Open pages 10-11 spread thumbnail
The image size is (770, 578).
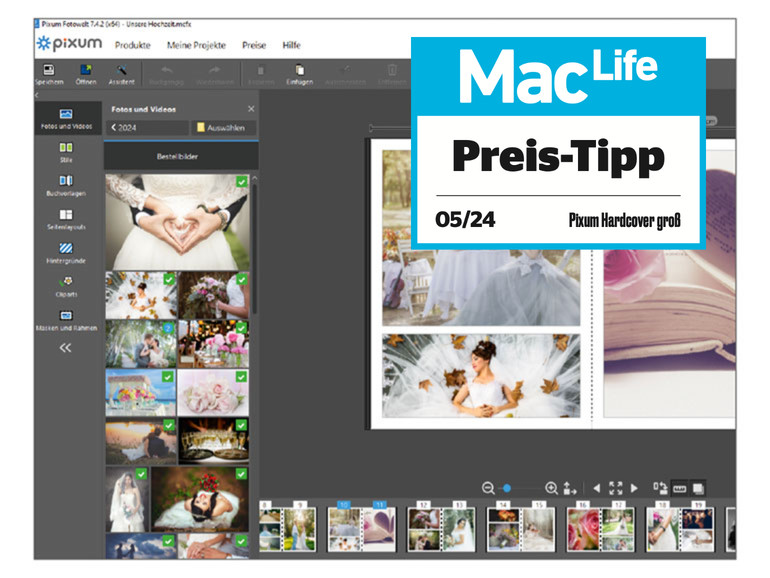pyautogui.click(x=361, y=529)
